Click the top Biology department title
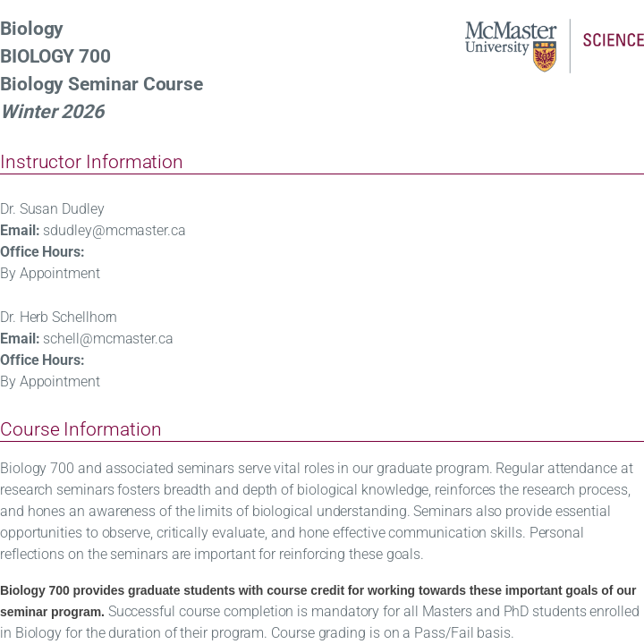 point(31,29)
